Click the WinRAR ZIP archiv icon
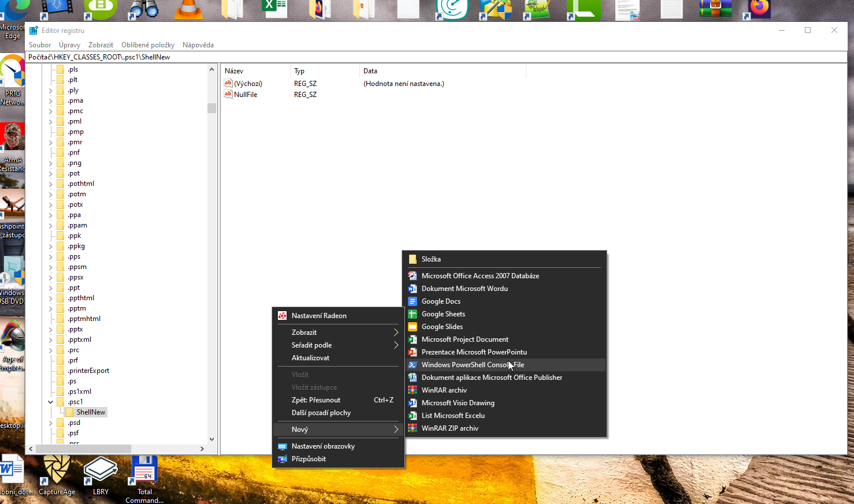Viewport: 854px width, 504px height. tap(413, 428)
